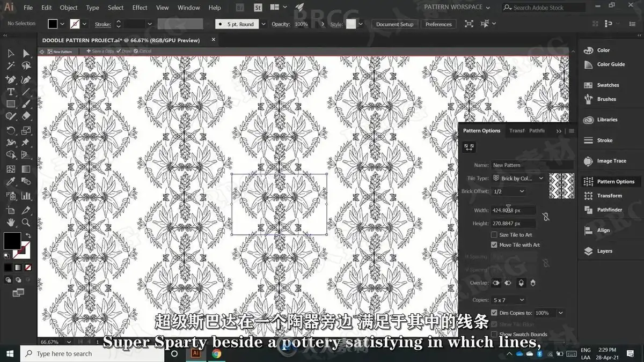Select the Eraser tool
This screenshot has width=644, height=362.
click(x=26, y=116)
